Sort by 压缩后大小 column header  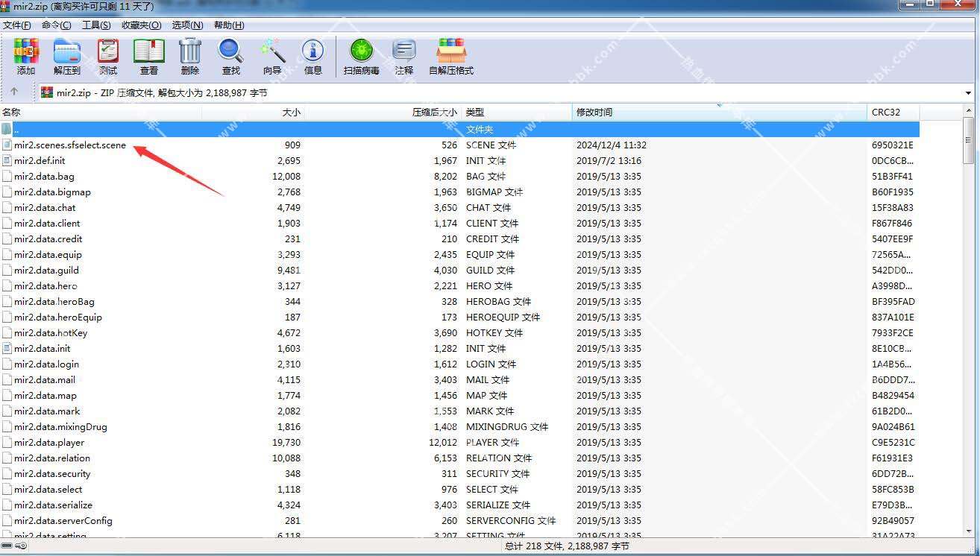pos(383,112)
